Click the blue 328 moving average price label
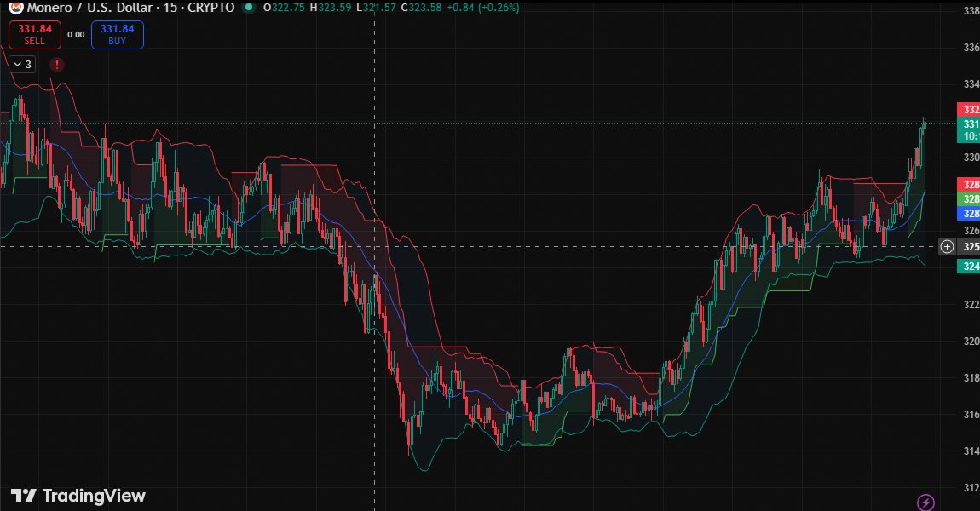The height and width of the screenshot is (511, 980). (x=969, y=213)
